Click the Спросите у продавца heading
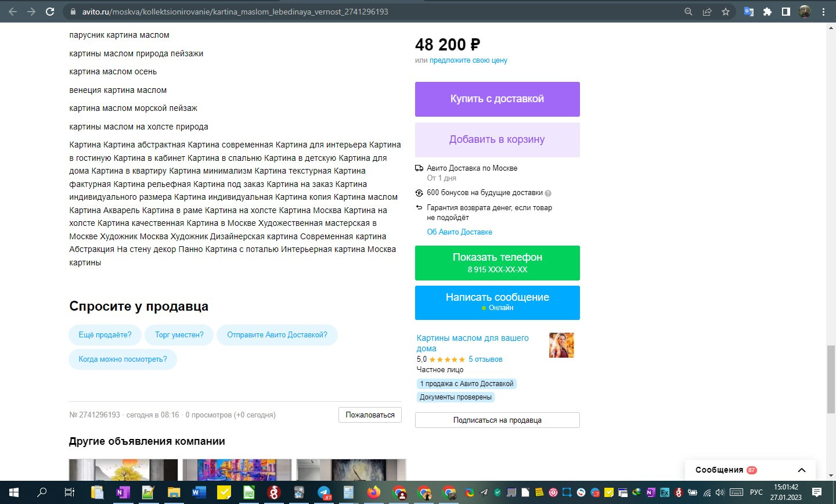 pos(139,307)
